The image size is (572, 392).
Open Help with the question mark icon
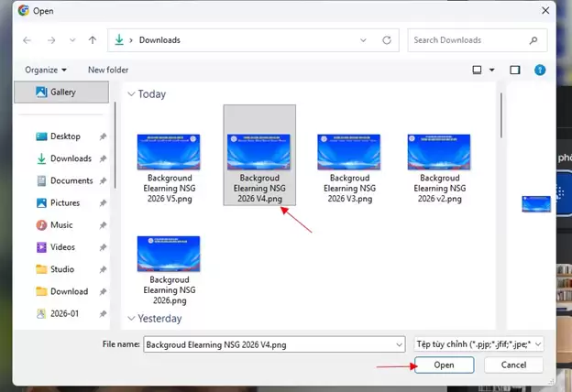pos(540,70)
